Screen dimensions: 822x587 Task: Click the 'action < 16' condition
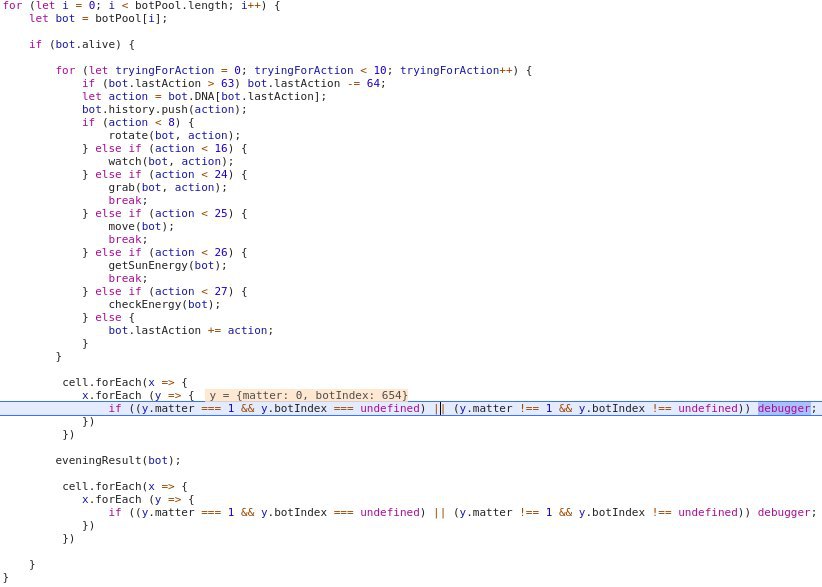[191, 148]
